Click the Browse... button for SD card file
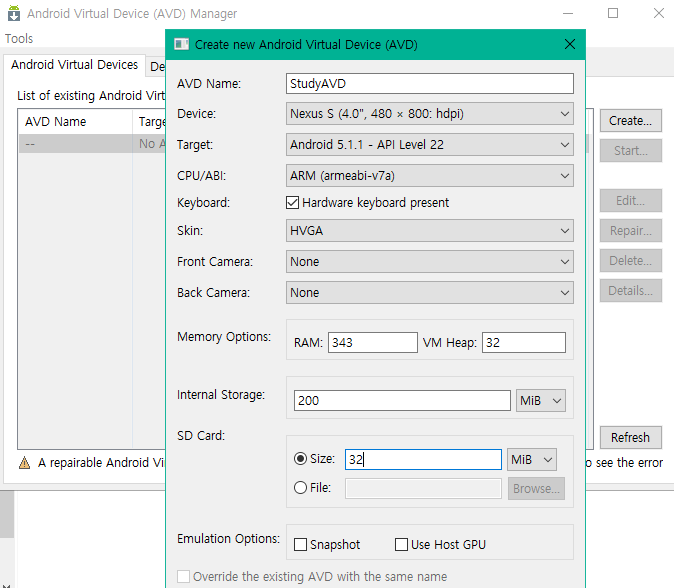674x588 pixels. tap(536, 489)
